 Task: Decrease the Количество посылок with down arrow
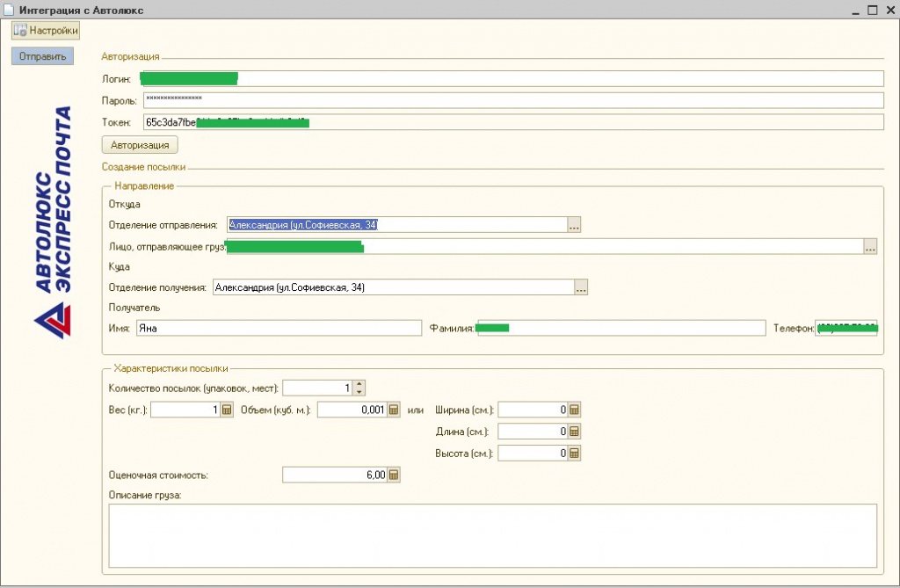pyautogui.click(x=359, y=392)
